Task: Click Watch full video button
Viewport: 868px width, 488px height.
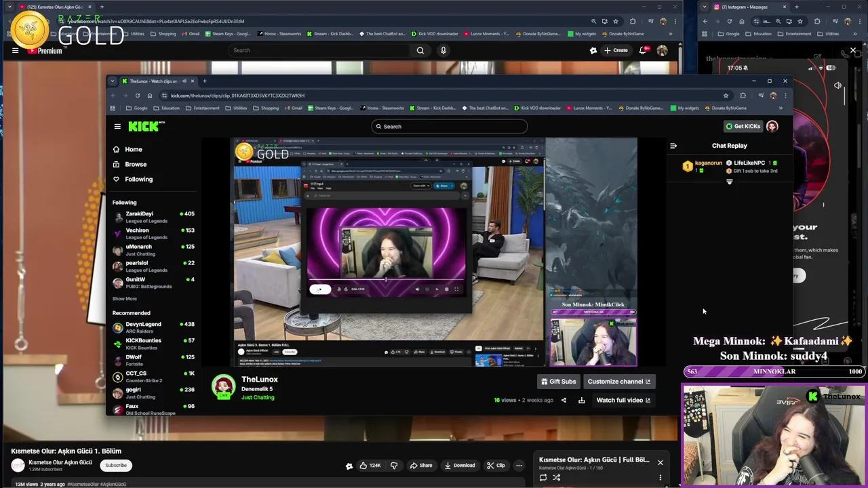Action: click(x=623, y=400)
